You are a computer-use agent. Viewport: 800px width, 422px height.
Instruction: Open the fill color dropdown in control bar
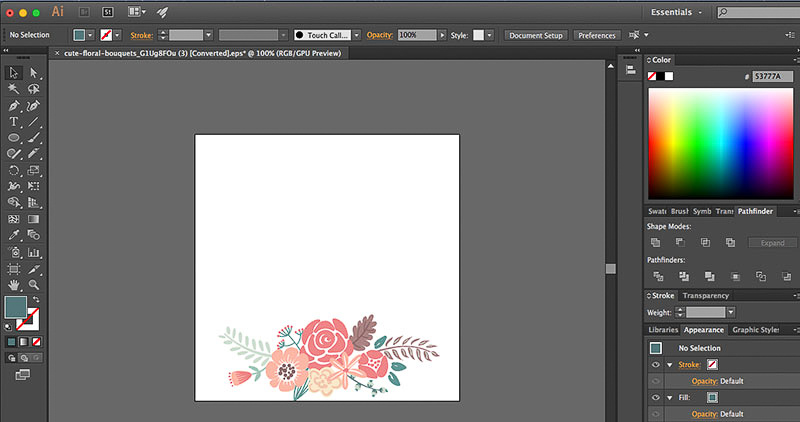pyautogui.click(x=90, y=35)
